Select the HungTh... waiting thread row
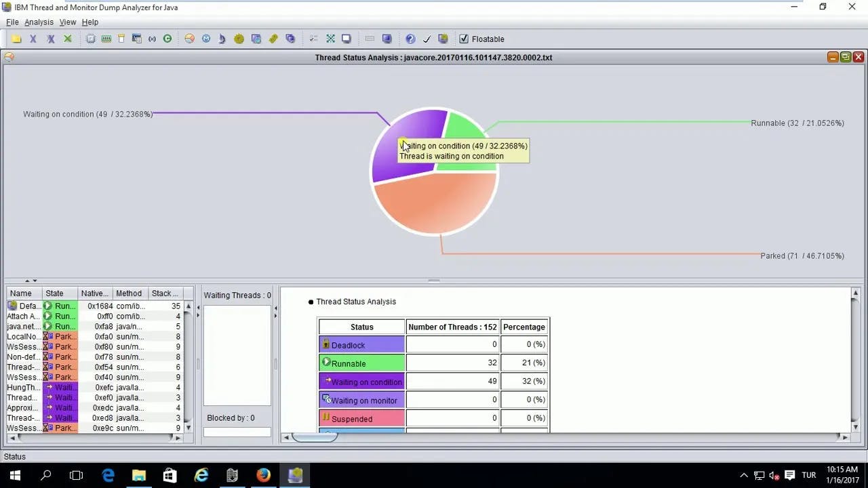868x488 pixels. [x=24, y=388]
